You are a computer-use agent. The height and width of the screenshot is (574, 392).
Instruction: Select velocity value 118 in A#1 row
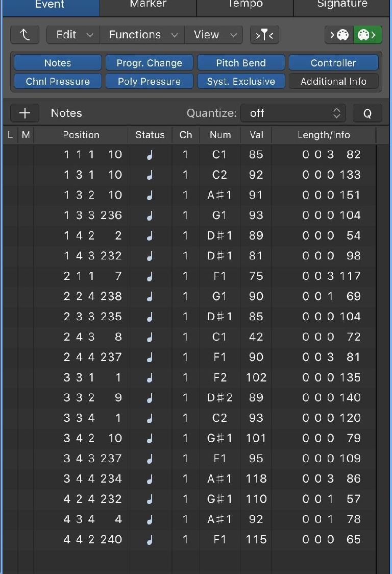click(x=256, y=479)
